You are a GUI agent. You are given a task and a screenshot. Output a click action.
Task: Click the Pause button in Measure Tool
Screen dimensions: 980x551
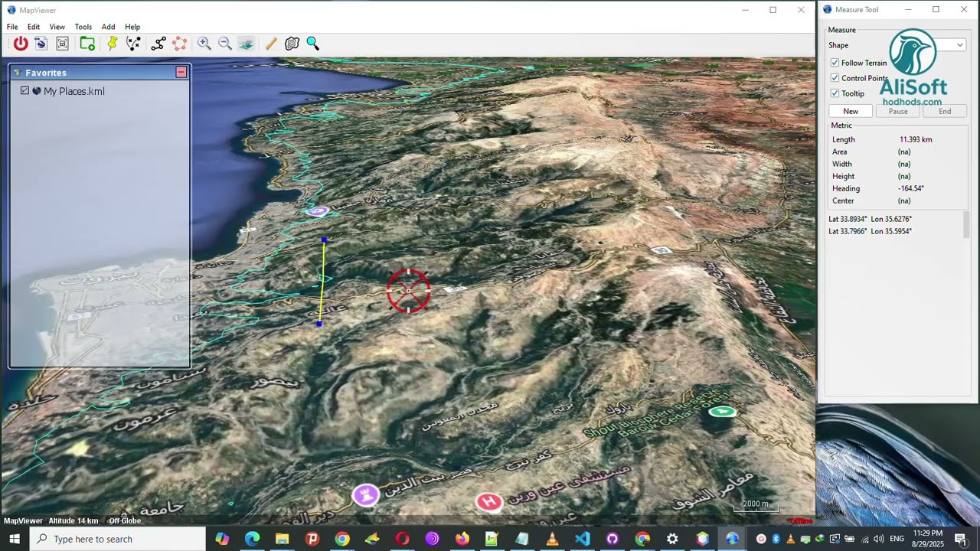[x=898, y=111]
